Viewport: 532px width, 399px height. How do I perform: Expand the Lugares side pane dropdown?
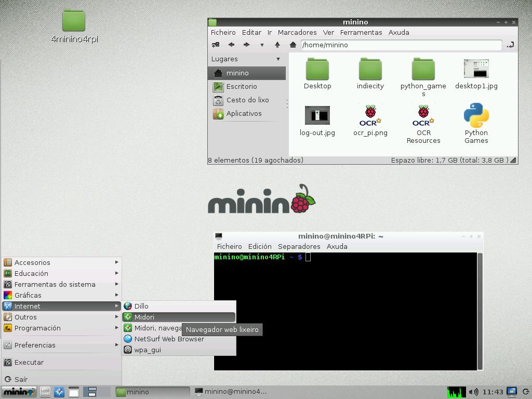tap(278, 59)
